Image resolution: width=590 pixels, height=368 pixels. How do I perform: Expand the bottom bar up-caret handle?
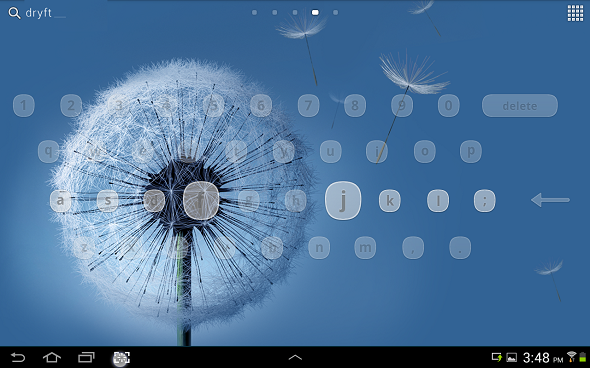[295, 357]
